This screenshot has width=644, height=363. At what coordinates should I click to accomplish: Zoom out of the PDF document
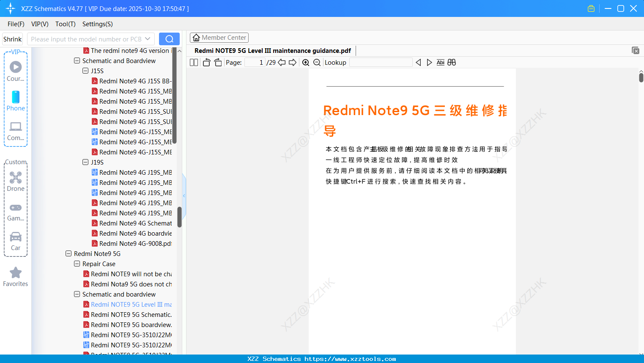[x=317, y=62]
